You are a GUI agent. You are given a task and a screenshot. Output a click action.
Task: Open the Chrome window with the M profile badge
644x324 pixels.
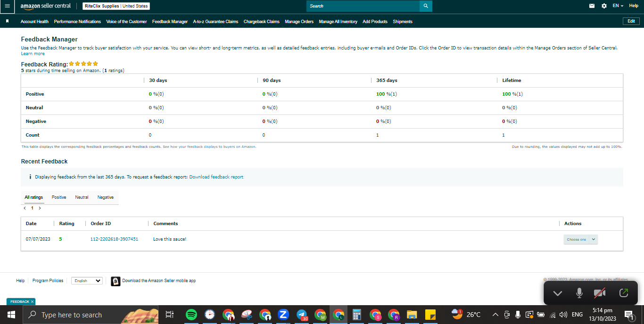tap(320, 315)
